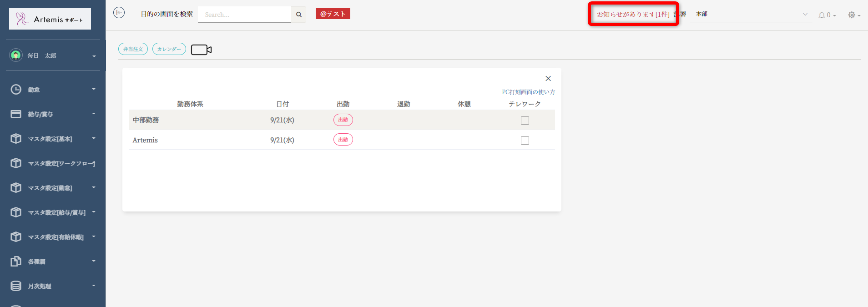Collapse sidebar with the arrow circle icon

point(119,13)
